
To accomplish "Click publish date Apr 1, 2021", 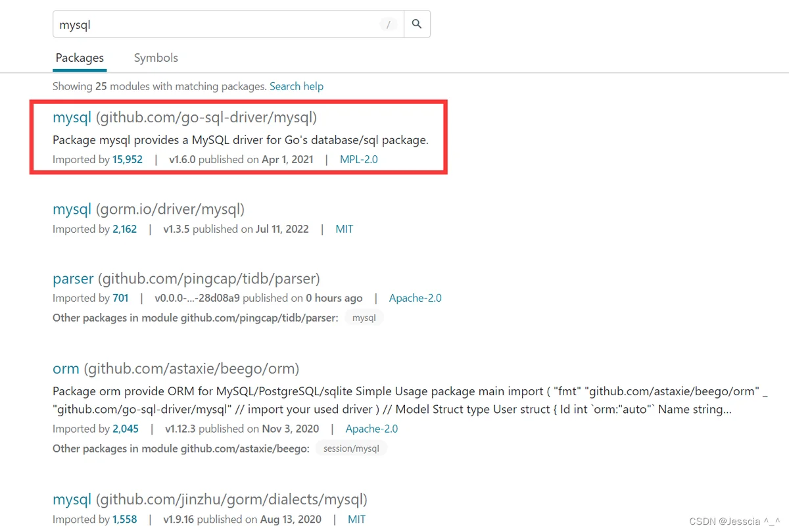I will click(287, 159).
